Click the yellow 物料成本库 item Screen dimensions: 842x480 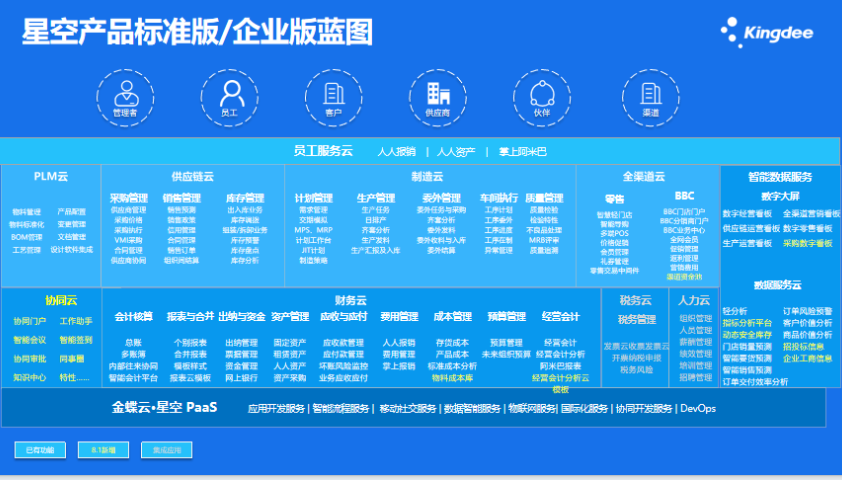coord(452,378)
